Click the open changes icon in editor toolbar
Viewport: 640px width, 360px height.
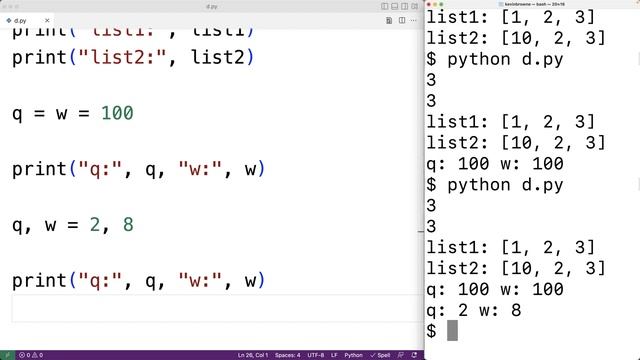pos(389,20)
